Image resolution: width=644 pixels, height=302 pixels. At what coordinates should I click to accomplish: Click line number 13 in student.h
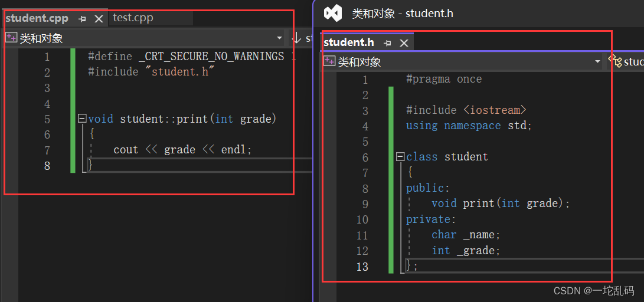coord(362,267)
